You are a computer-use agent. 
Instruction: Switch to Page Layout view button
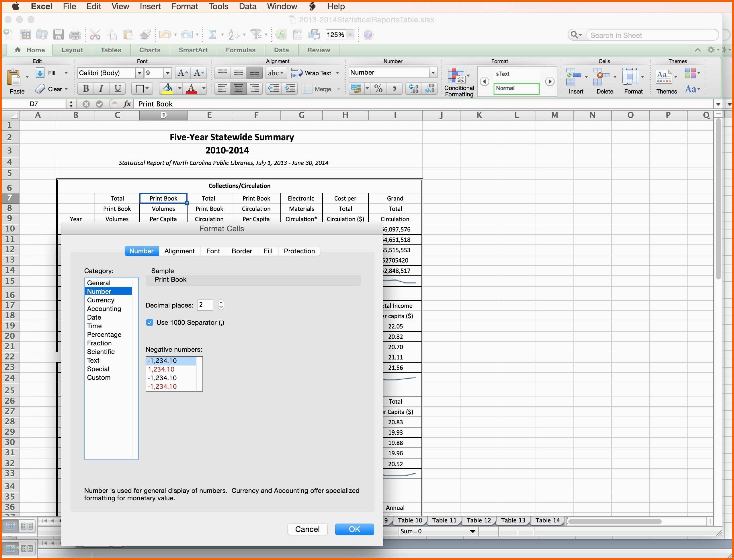point(27,526)
